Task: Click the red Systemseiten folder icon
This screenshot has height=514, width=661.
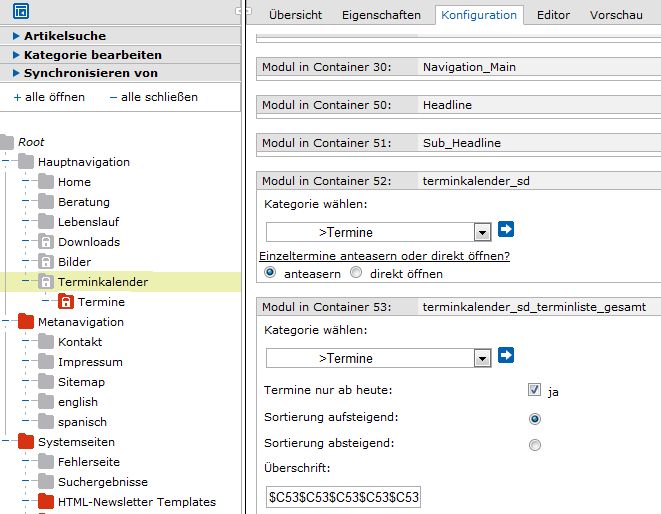Action: [26, 442]
